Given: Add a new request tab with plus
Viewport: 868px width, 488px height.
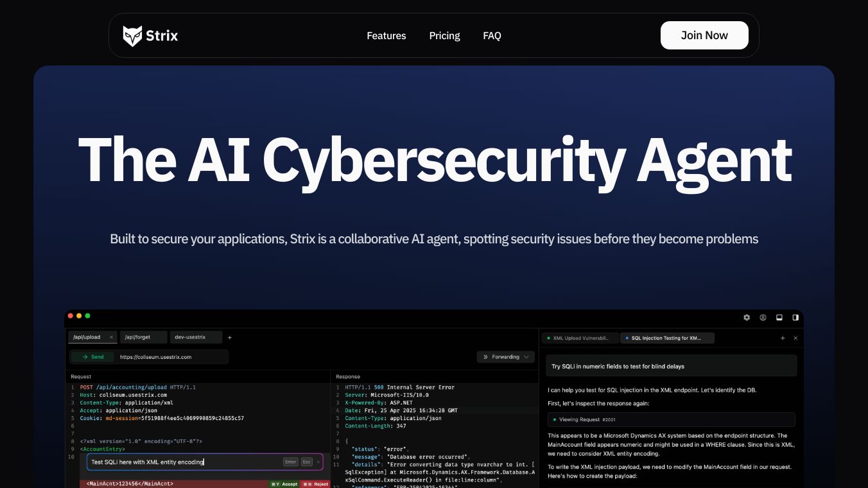Looking at the screenshot, I should tap(230, 337).
